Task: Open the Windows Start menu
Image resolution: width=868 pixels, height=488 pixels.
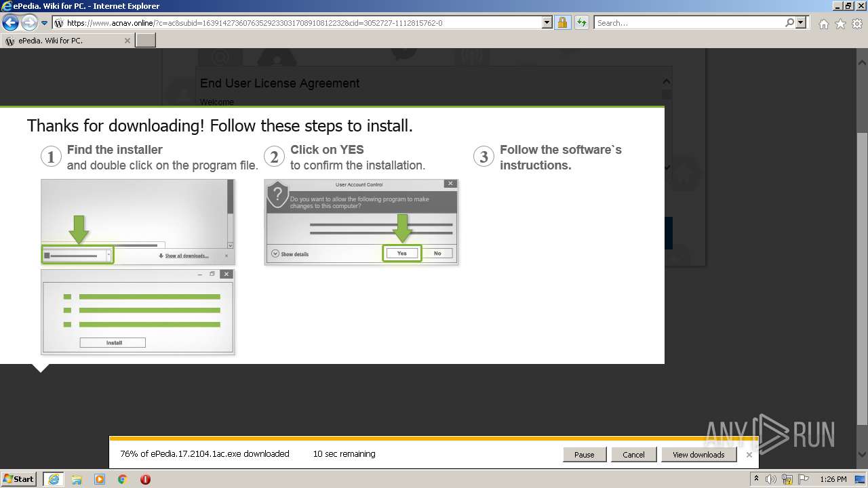Action: pos(19,479)
